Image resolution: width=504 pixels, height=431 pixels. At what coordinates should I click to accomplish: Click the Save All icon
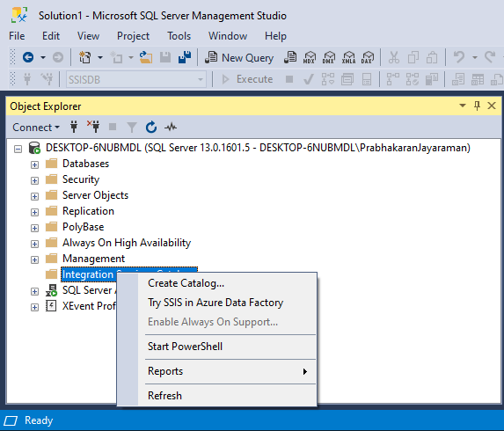click(185, 57)
